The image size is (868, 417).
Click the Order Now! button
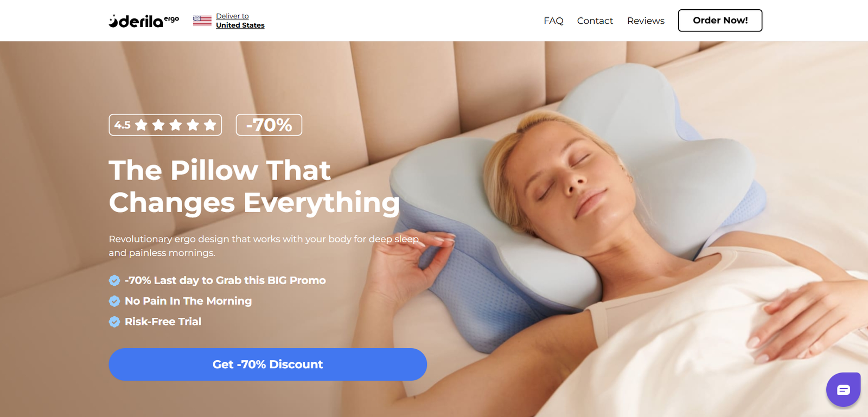tap(720, 21)
